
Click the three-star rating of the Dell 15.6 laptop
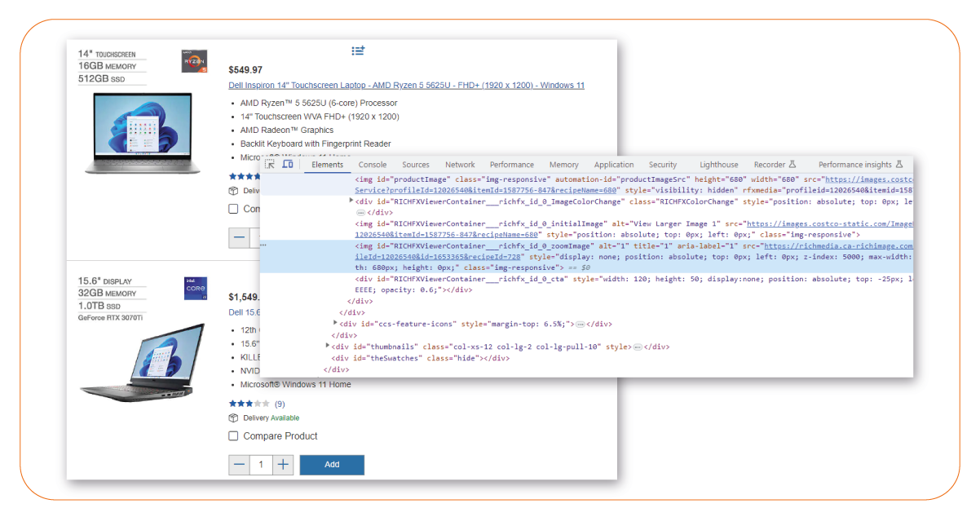pyautogui.click(x=249, y=404)
